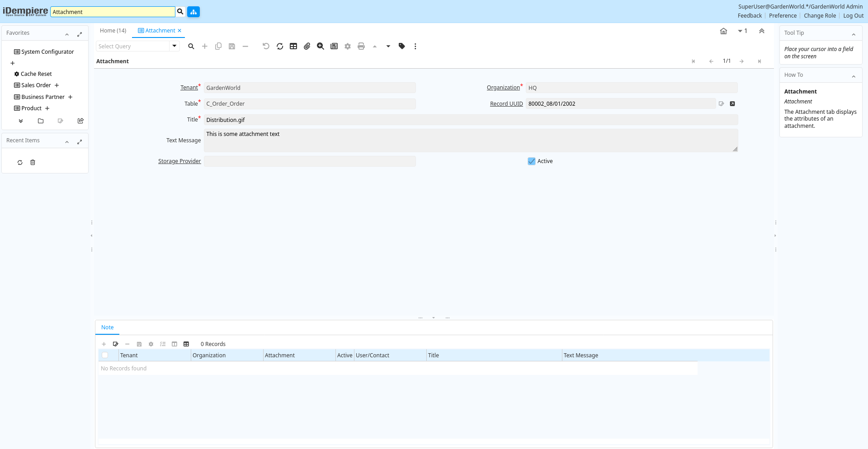Click the Attachment paperclip toolbar icon
The width and height of the screenshot is (868, 449).
[307, 46]
